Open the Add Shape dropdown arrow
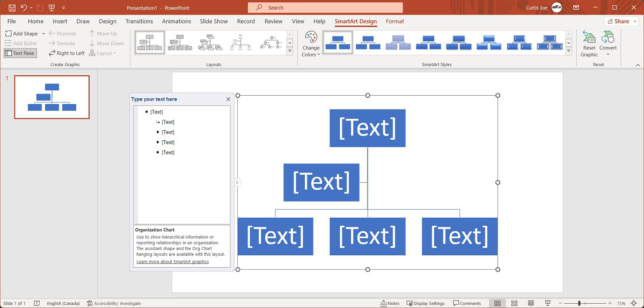 43,34
